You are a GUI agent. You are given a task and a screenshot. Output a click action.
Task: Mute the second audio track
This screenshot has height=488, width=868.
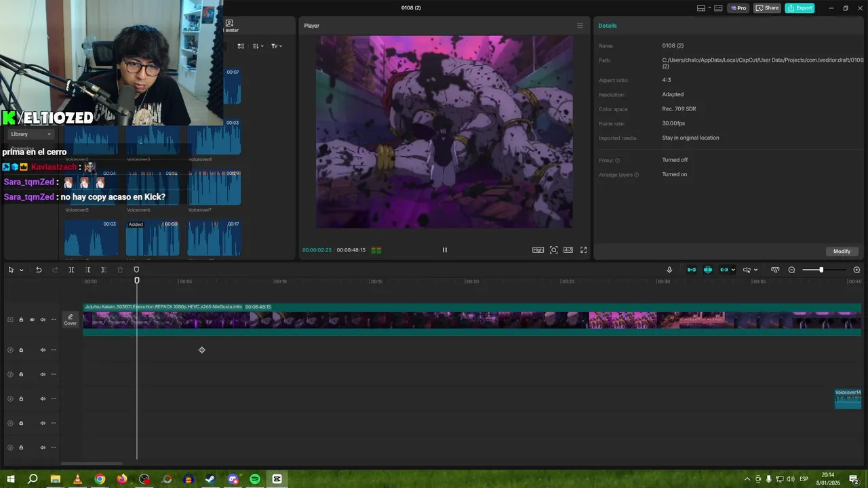tap(43, 374)
